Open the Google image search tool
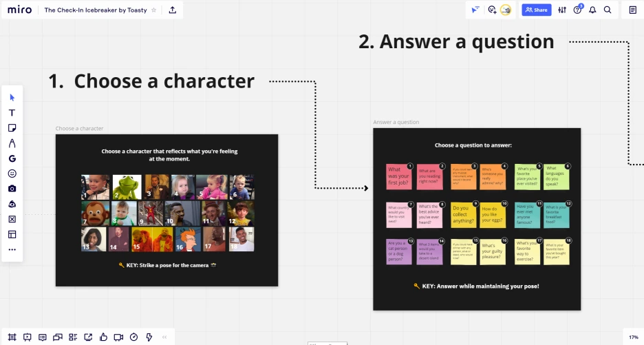This screenshot has height=345, width=644. point(12,158)
